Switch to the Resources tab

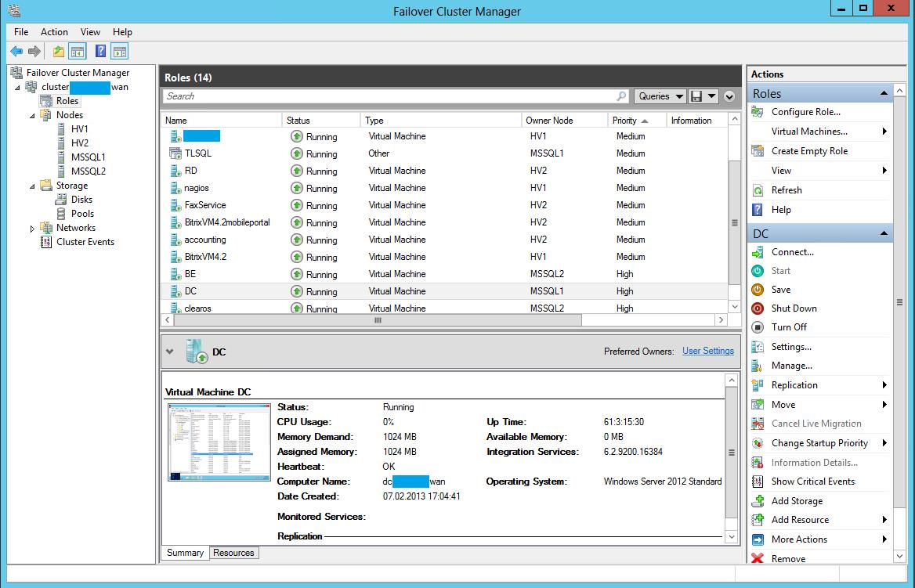pyautogui.click(x=233, y=553)
